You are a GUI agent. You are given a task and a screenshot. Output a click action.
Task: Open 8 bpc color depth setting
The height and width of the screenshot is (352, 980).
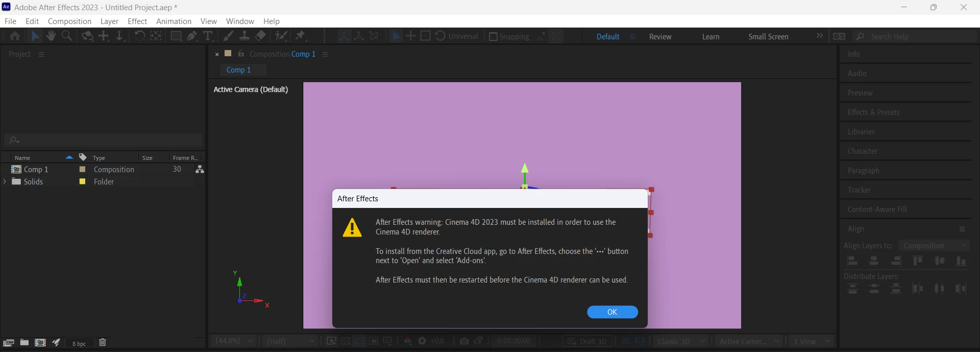click(x=79, y=343)
